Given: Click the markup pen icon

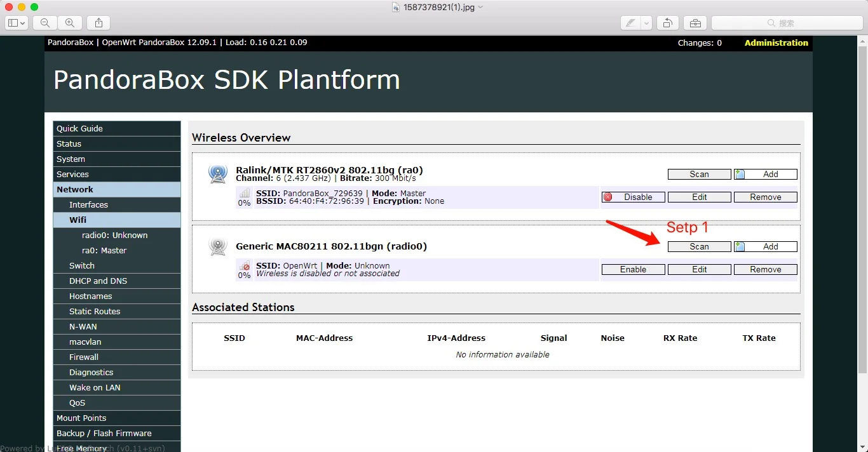Looking at the screenshot, I should [630, 23].
